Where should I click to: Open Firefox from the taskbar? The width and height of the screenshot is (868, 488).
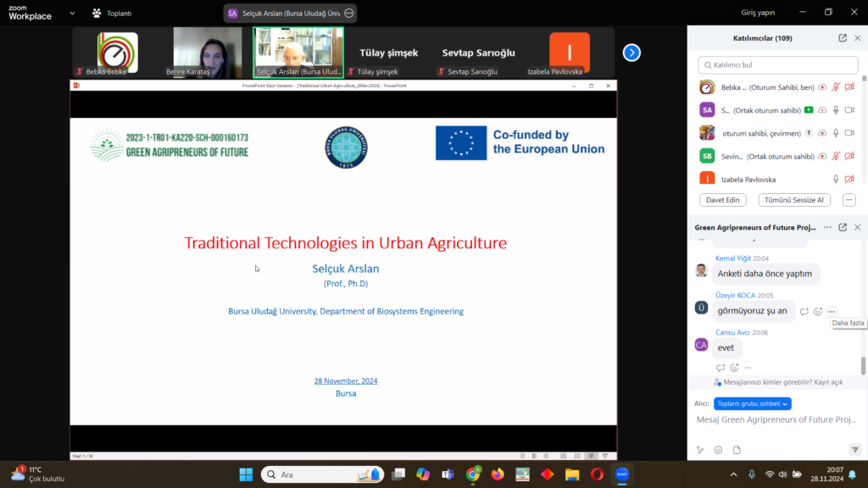498,474
